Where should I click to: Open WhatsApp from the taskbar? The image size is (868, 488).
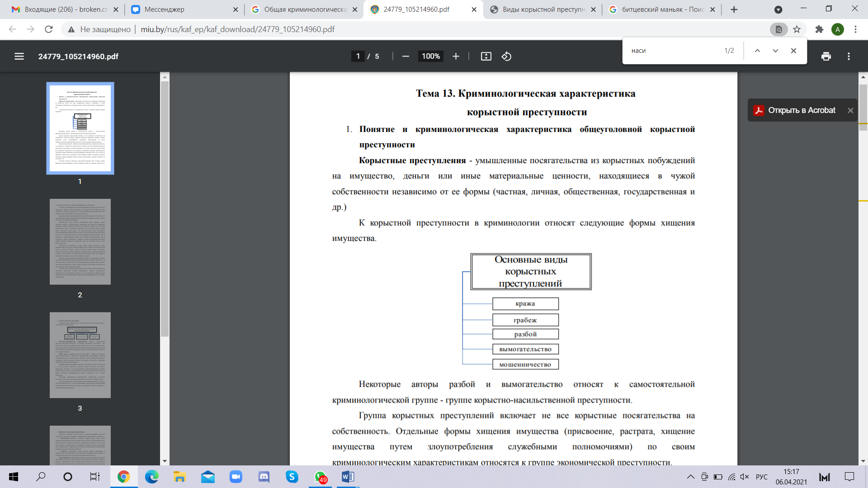tap(320, 477)
